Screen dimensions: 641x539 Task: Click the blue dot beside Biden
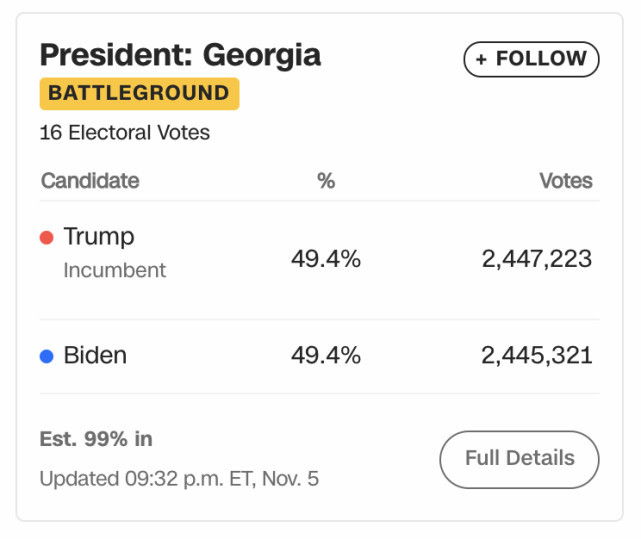point(46,356)
